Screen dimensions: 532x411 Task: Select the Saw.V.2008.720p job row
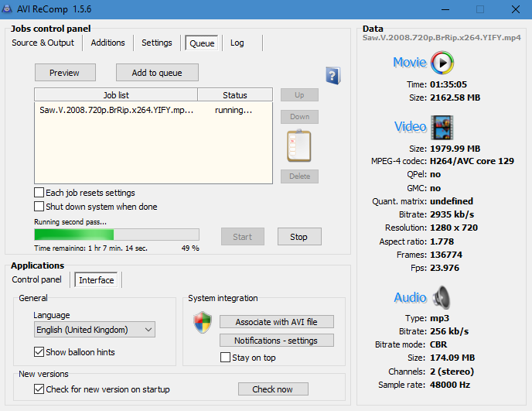(153, 110)
